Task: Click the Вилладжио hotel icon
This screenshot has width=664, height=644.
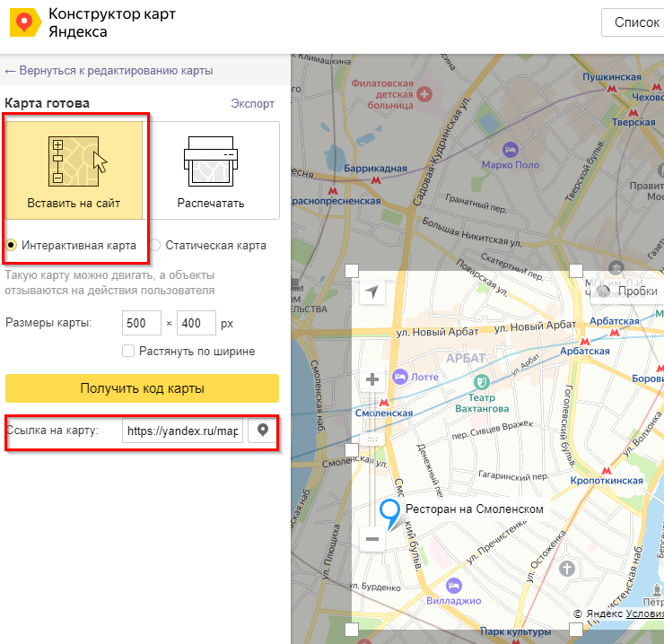Action: click(454, 586)
